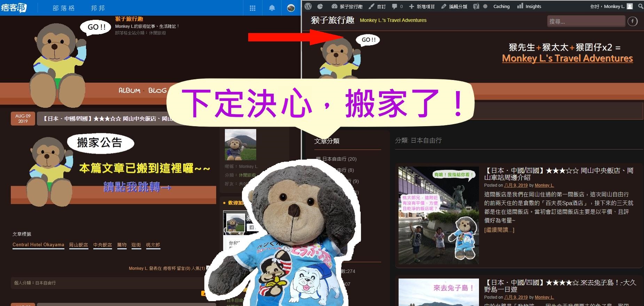Click the pie chart icon in admin bar
The width and height of the screenshot is (644, 306).
tap(320, 6)
